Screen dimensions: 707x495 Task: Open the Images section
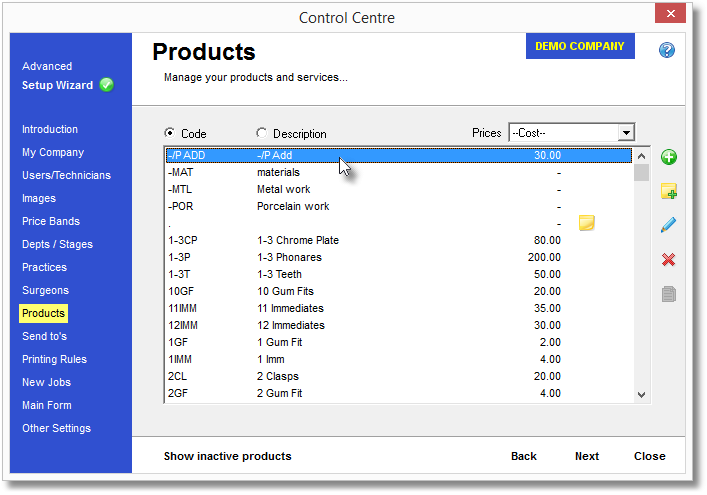point(39,198)
